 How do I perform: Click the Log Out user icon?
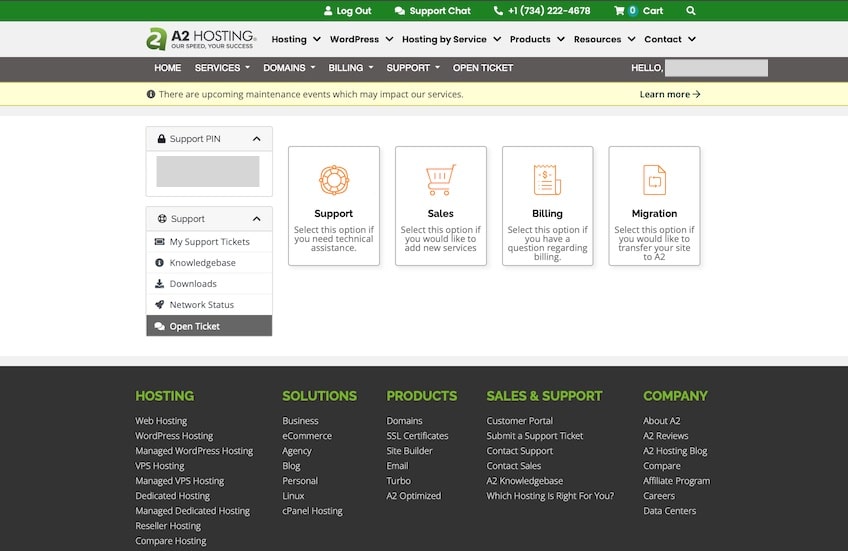click(x=328, y=10)
